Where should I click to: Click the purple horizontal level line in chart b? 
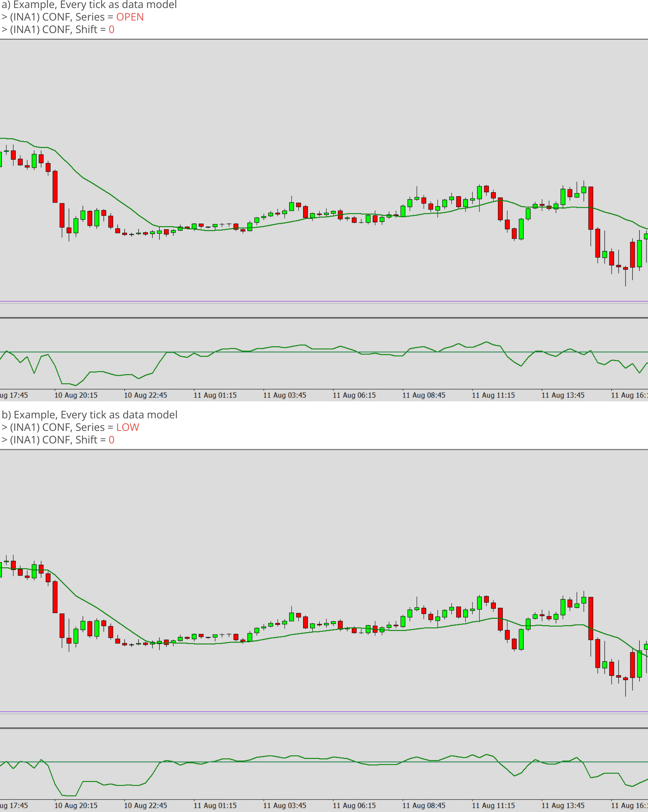[x=324, y=712]
